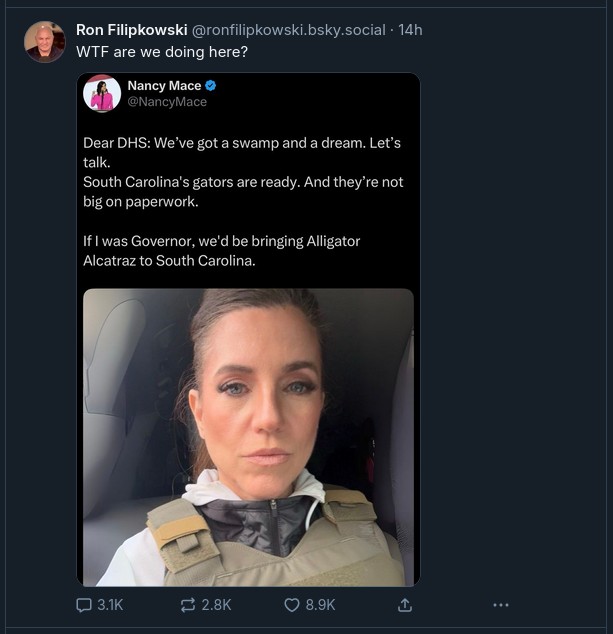Screen dimensions: 613x634
Task: Open the @ronfilipkowski.bsky.social handle link
Action: (x=288, y=30)
